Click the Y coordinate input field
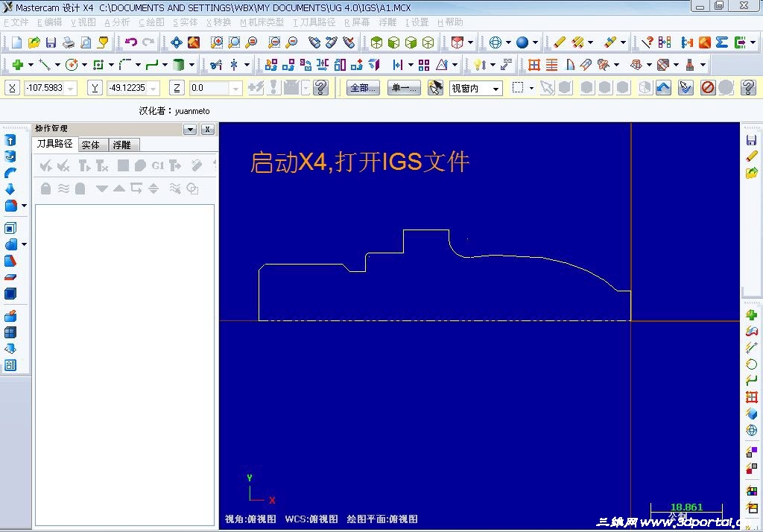763x532 pixels. tap(133, 88)
